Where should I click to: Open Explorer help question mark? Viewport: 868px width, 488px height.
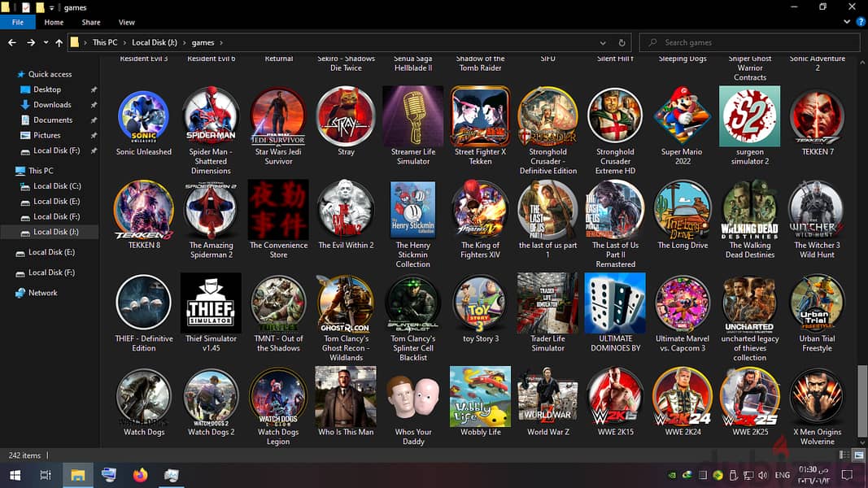coord(861,22)
